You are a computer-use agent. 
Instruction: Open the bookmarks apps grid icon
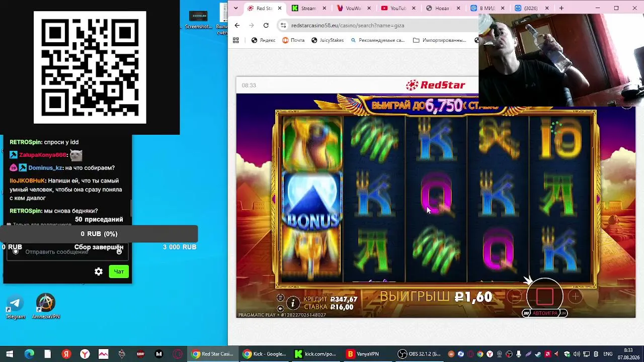click(236, 40)
